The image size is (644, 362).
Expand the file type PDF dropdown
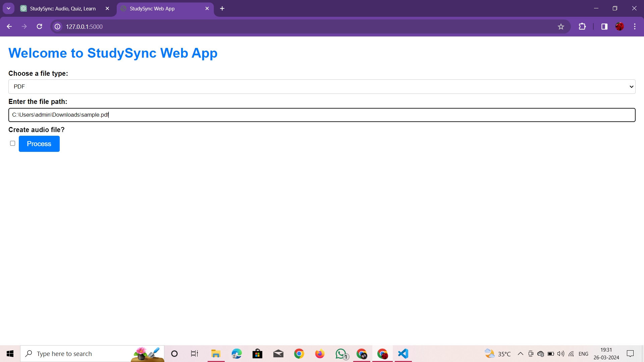pos(322,86)
